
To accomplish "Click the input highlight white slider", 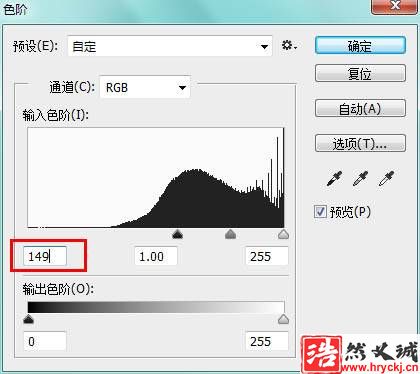I will [283, 235].
